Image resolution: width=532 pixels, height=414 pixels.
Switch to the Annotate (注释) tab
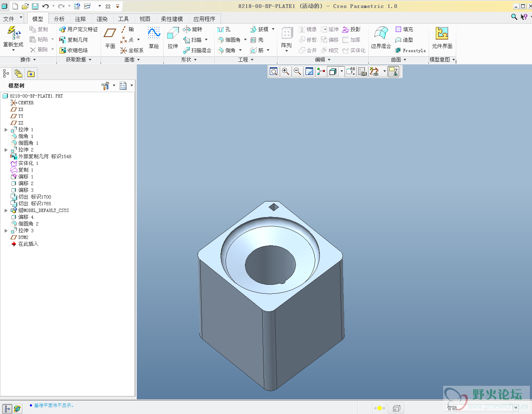pyautogui.click(x=80, y=19)
